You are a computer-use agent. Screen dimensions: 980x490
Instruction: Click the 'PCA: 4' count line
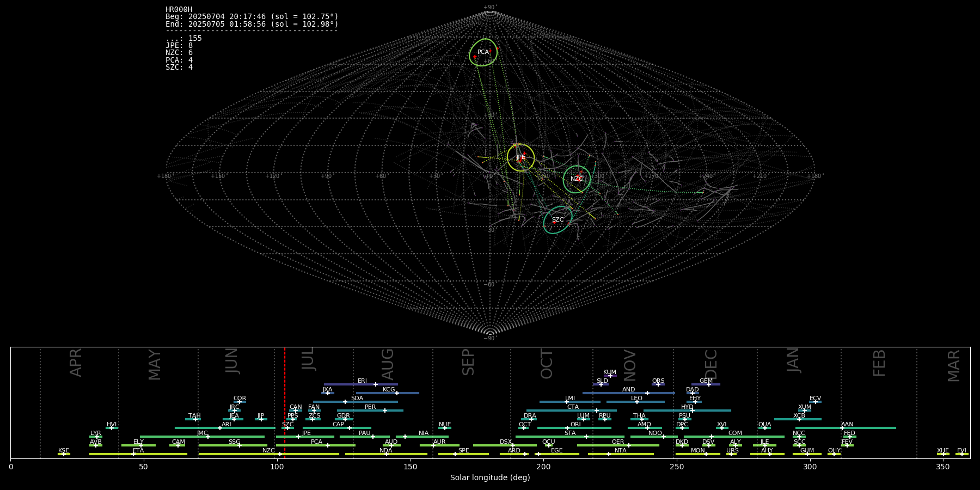(179, 60)
